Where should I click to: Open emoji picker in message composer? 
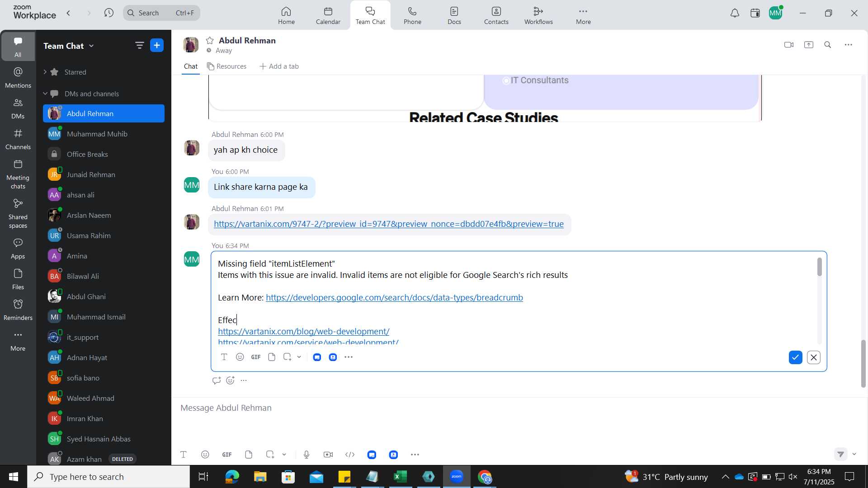pyautogui.click(x=205, y=455)
